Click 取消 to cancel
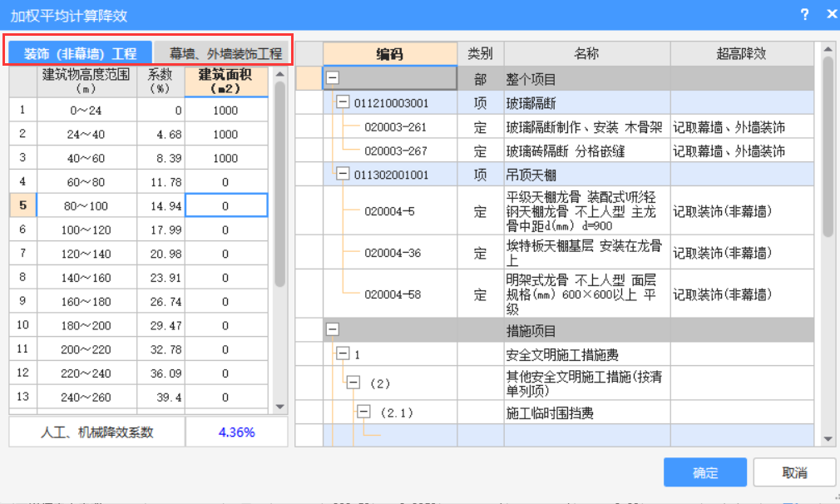840x504 pixels. 794,472
